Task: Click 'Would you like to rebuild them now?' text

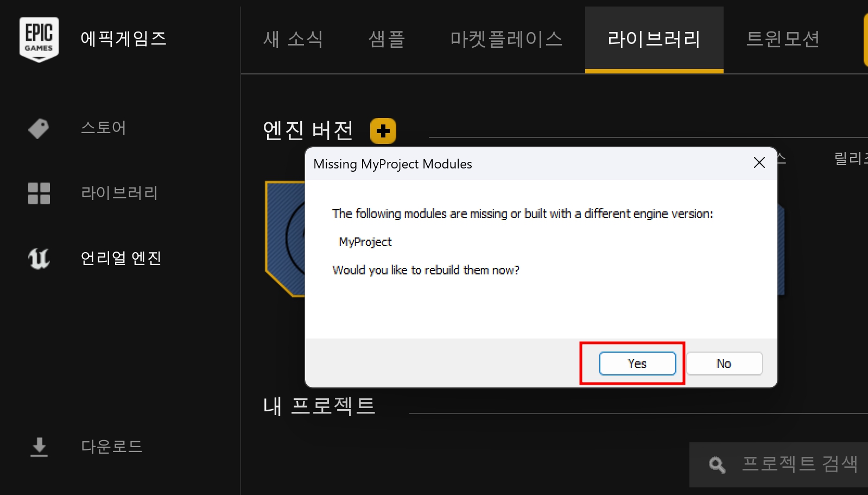Action: click(426, 270)
